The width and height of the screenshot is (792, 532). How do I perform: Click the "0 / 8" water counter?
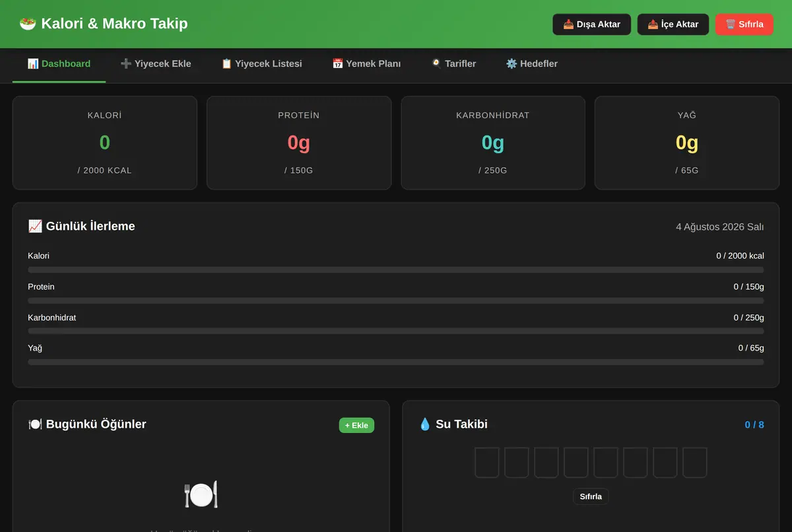754,424
